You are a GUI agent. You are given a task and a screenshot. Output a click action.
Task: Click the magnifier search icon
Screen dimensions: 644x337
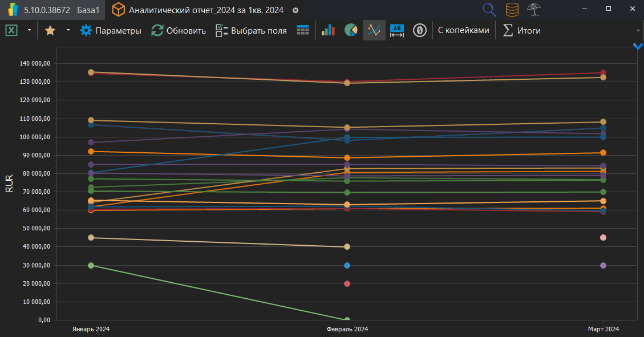(489, 9)
